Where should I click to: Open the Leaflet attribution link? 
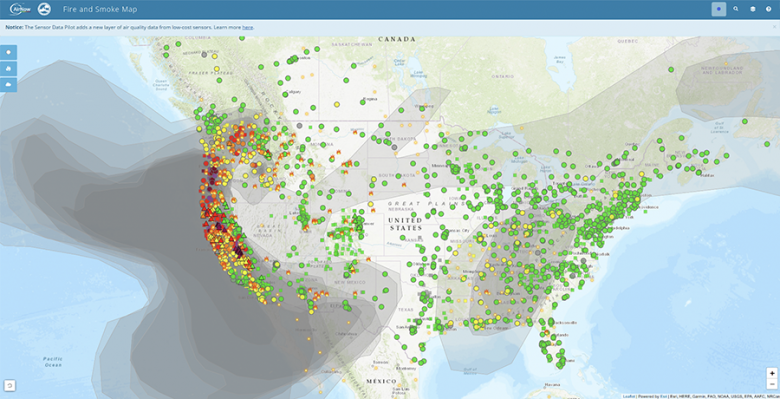click(629, 397)
